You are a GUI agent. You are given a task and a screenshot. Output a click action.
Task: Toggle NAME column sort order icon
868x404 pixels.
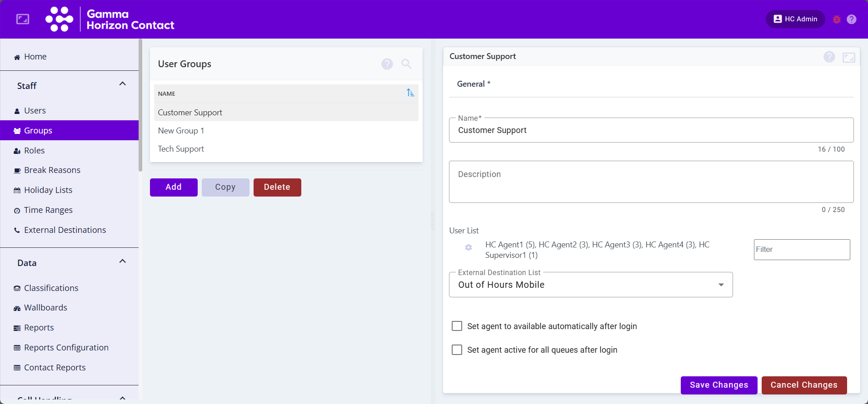tap(410, 93)
